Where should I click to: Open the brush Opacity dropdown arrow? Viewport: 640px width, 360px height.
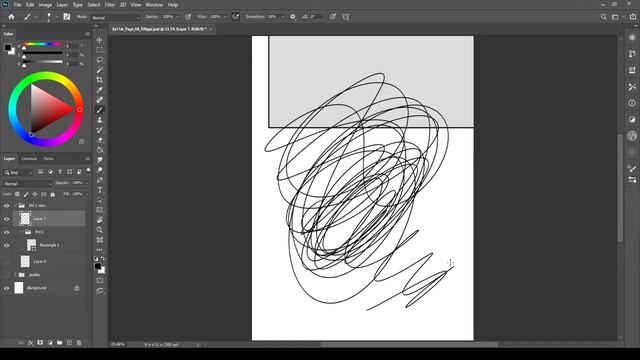177,17
